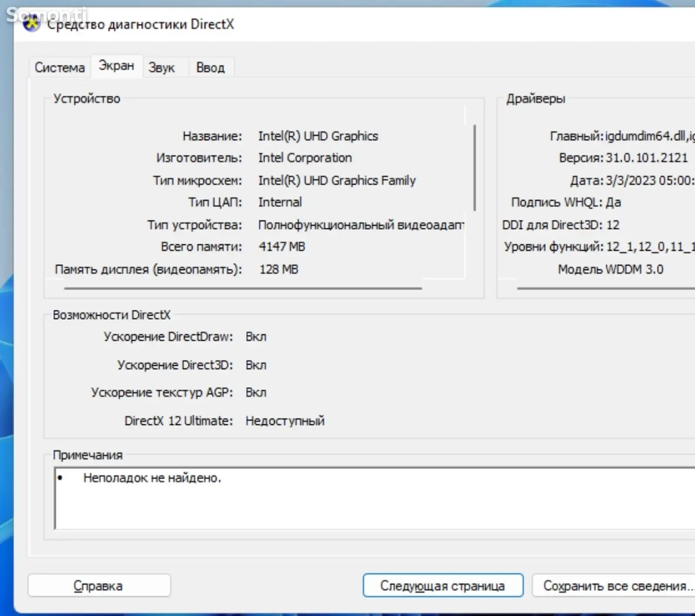Click the Подпись WHQL: Да entry
Image resolution: width=695 pixels, height=616 pixels.
tap(566, 202)
